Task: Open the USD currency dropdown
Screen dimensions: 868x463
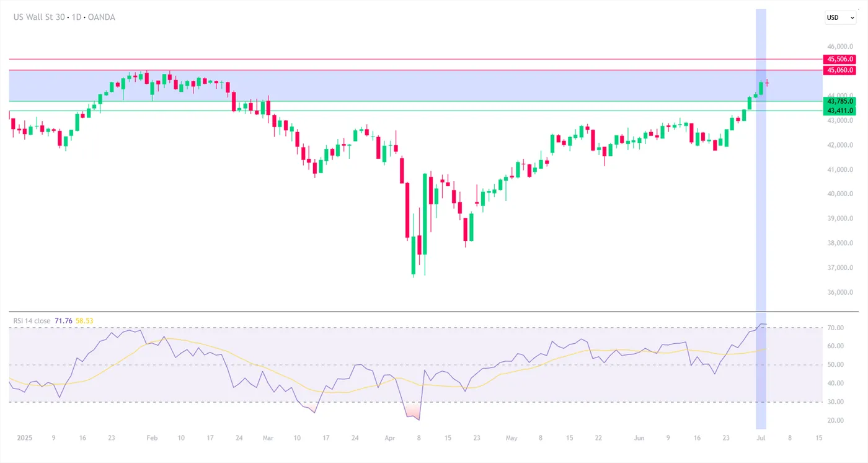Action: (840, 17)
